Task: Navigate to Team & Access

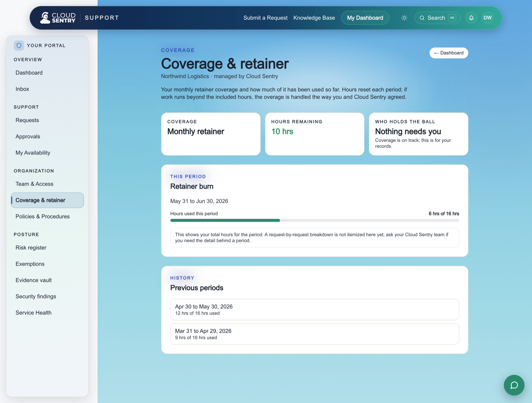Action: coord(47,184)
